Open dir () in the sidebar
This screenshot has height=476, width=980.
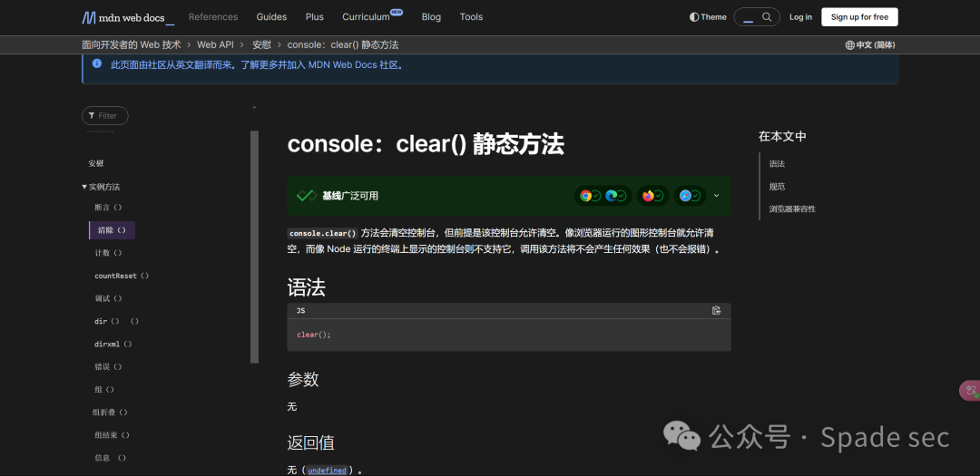tap(116, 321)
